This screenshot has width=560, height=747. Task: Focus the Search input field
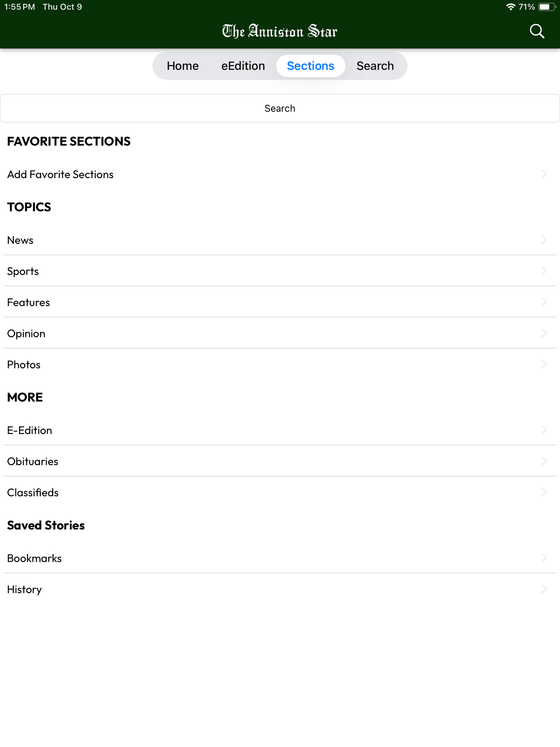pyautogui.click(x=280, y=108)
